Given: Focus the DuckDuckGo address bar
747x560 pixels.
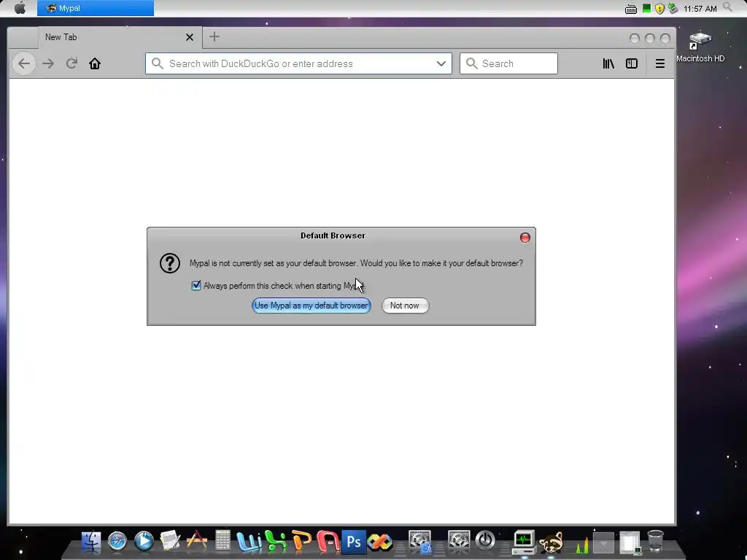Looking at the screenshot, I should pyautogui.click(x=298, y=63).
